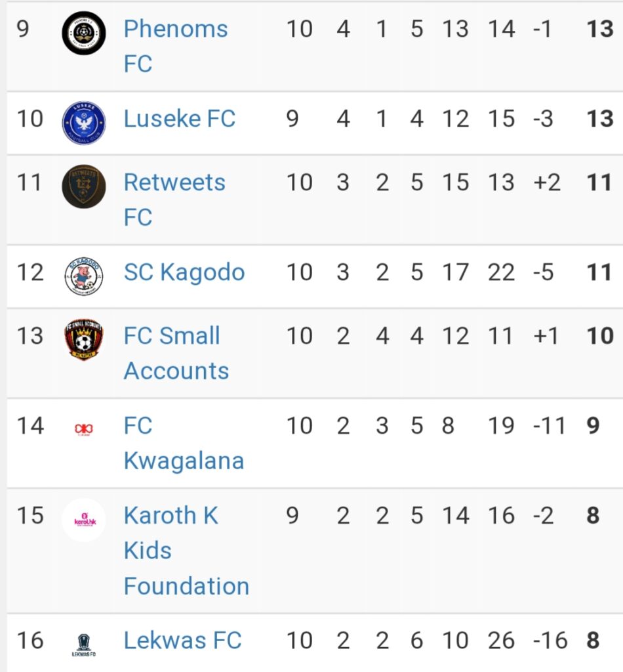The width and height of the screenshot is (623, 672).
Task: Open Karoth K Kids Foundation link
Action: click(x=186, y=551)
